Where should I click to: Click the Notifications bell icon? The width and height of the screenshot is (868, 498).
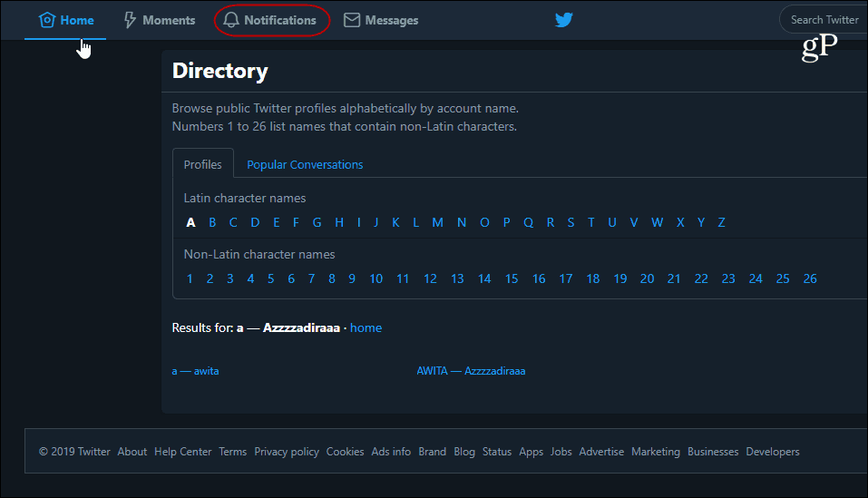[231, 20]
